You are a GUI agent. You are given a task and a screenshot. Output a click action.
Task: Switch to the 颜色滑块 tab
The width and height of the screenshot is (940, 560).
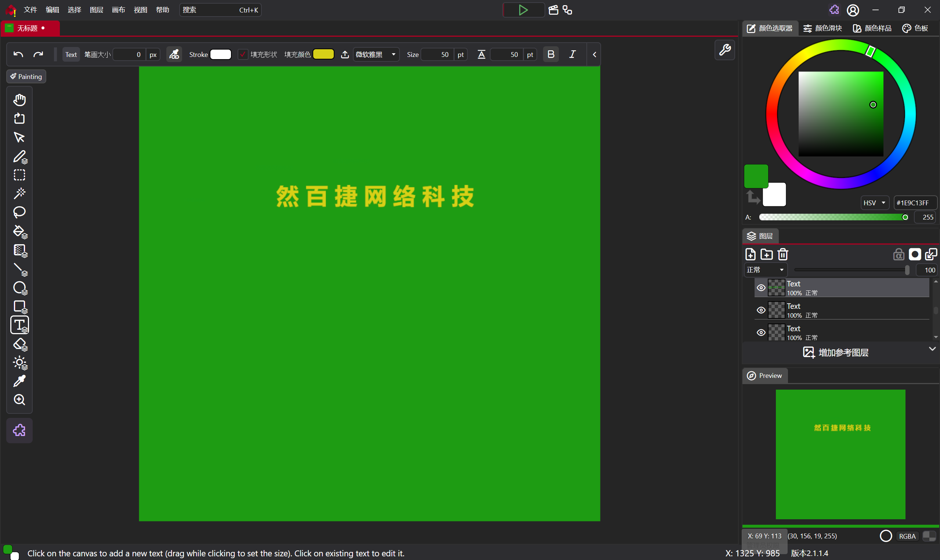822,28
